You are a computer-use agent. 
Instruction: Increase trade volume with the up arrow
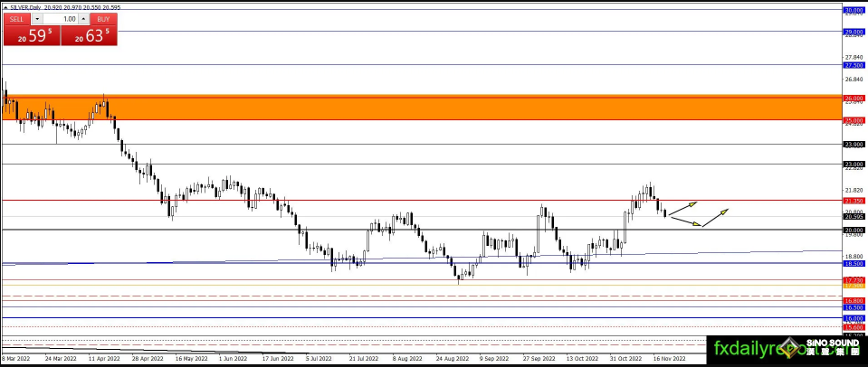tap(83, 19)
